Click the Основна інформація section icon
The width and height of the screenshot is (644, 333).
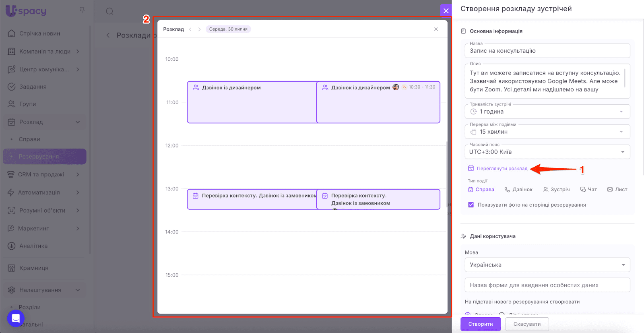463,31
